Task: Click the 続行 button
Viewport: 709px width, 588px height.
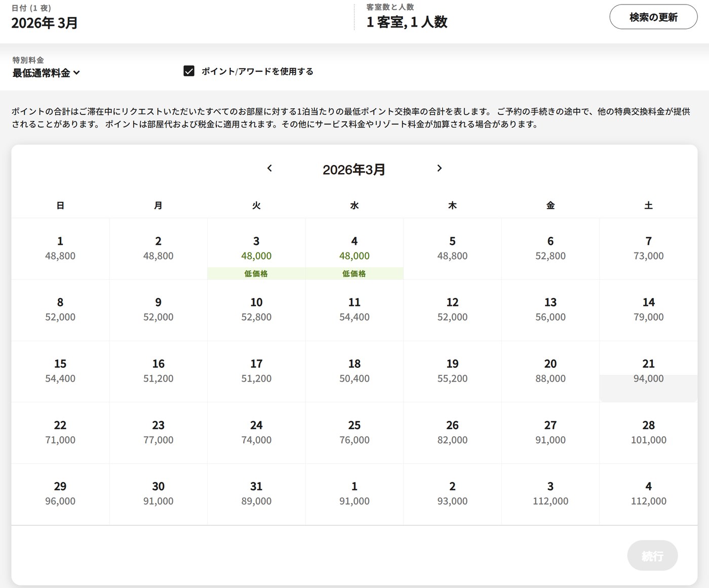Action: point(652,556)
